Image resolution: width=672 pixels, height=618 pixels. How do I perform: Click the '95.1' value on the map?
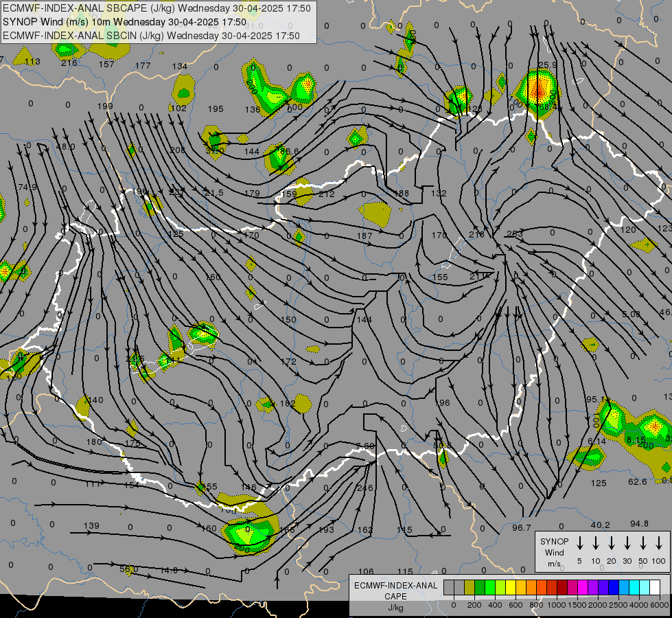pyautogui.click(x=595, y=399)
